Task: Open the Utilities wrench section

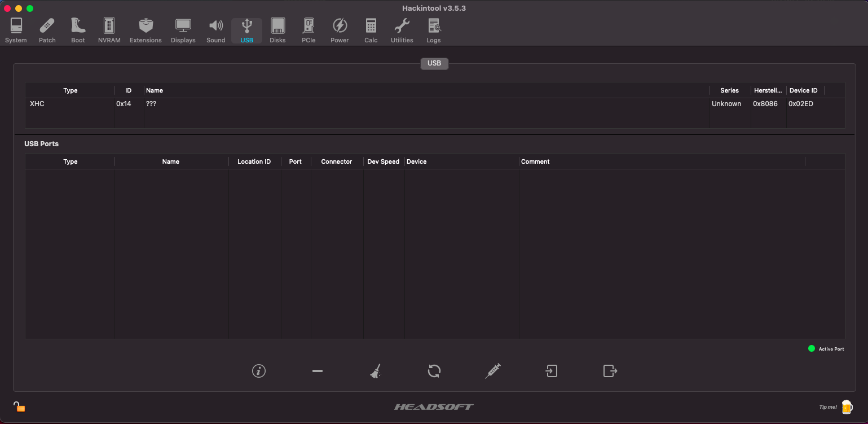Action: [x=402, y=30]
